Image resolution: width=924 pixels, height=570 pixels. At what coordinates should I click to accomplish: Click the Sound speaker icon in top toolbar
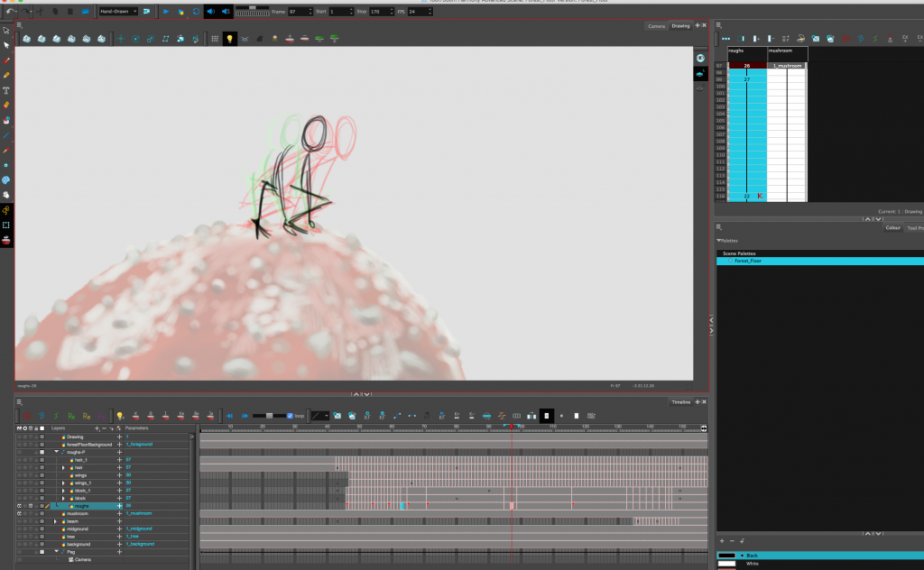click(x=210, y=12)
